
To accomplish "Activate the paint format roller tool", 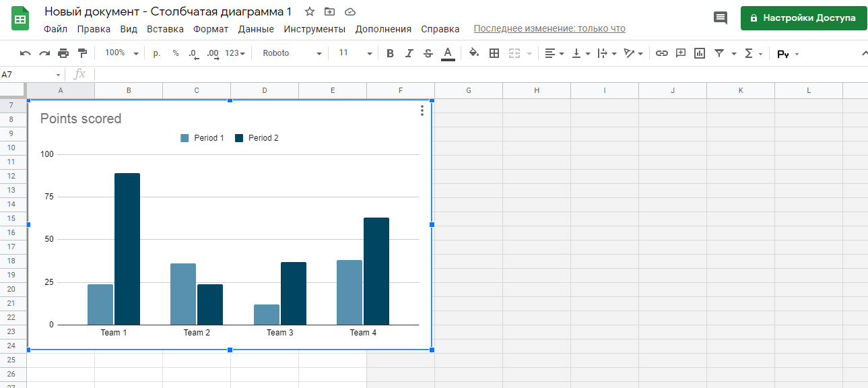I will click(82, 53).
